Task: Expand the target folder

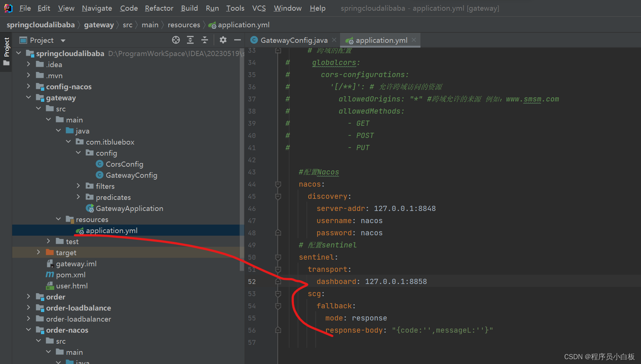Action: click(x=39, y=252)
